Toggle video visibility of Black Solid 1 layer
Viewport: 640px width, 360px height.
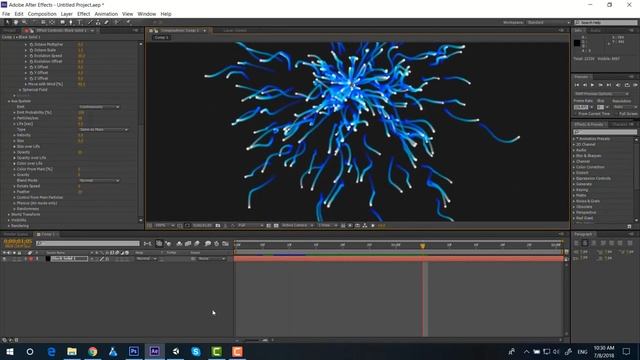click(x=4, y=259)
